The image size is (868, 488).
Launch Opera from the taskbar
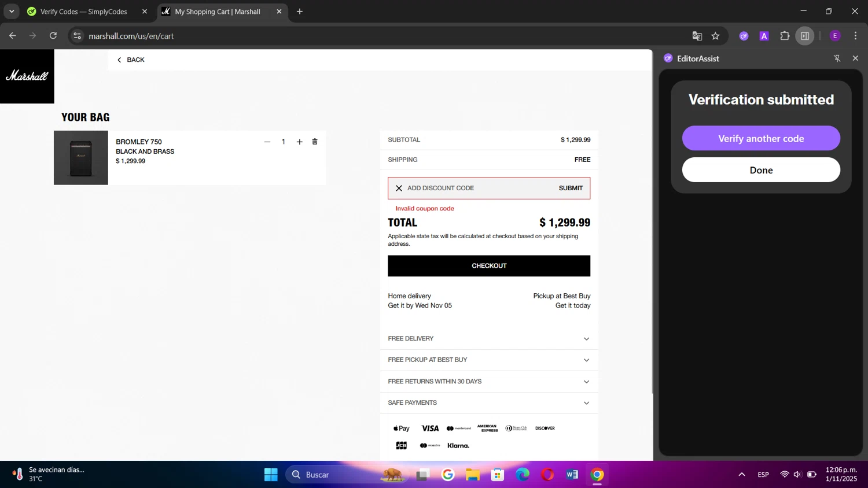547,475
